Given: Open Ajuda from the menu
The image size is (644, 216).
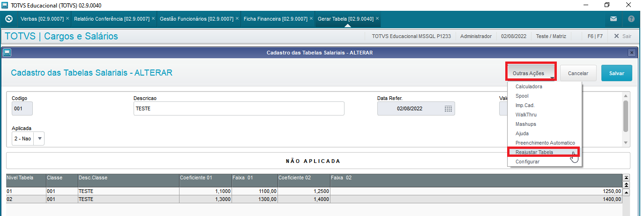Looking at the screenshot, I should coord(522,133).
